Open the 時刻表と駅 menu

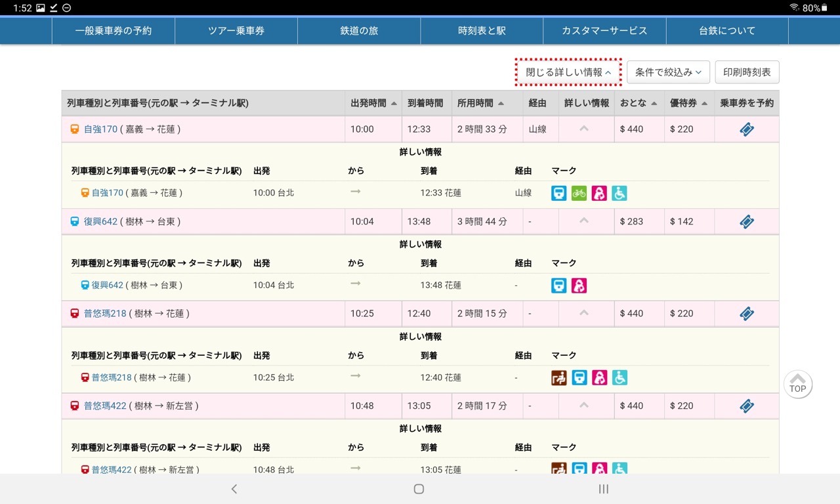pos(482,31)
